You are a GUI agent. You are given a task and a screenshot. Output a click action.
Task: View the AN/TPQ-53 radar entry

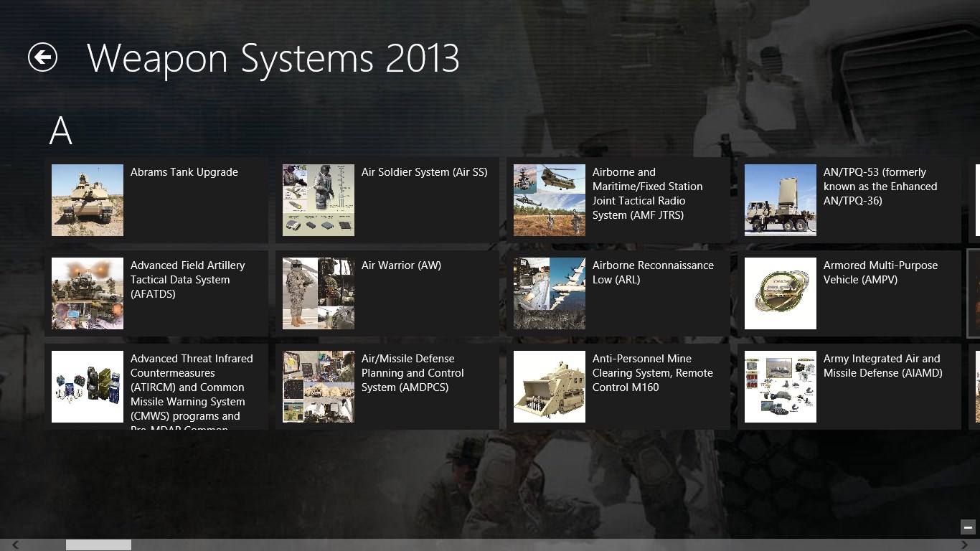850,199
